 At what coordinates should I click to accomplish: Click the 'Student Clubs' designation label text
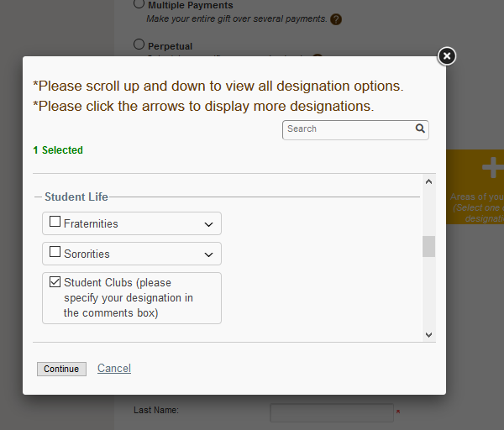(129, 297)
